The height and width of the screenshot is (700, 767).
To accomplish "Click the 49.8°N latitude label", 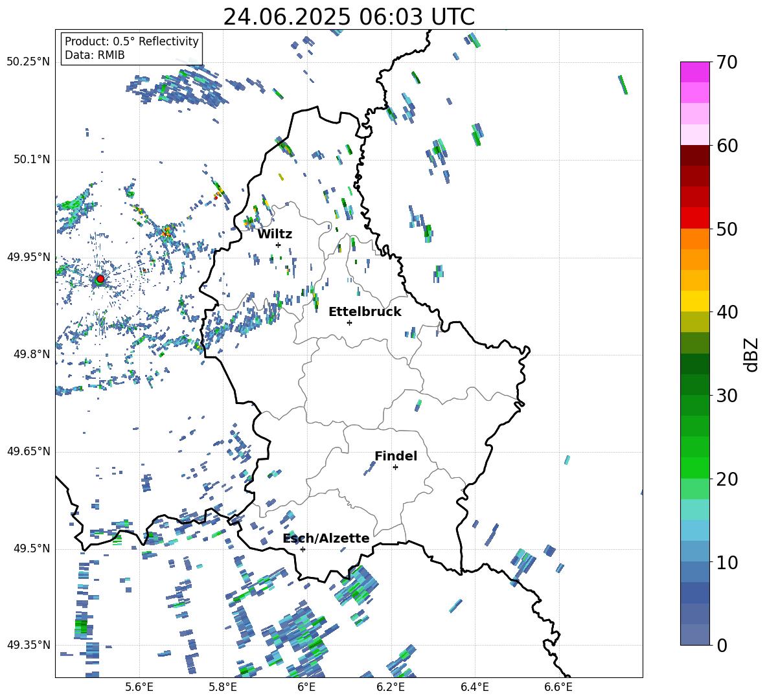I will pyautogui.click(x=31, y=354).
